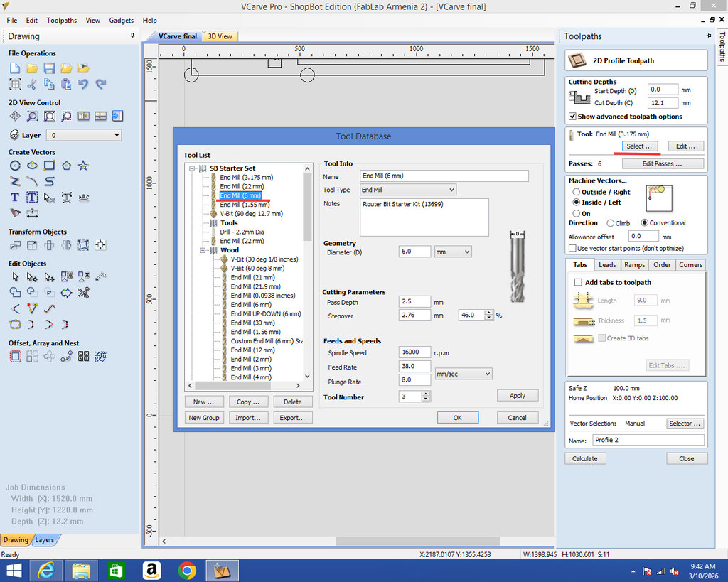Viewport: 728px width, 582px height.
Task: Click the scissors Cut icon
Action: click(32, 84)
